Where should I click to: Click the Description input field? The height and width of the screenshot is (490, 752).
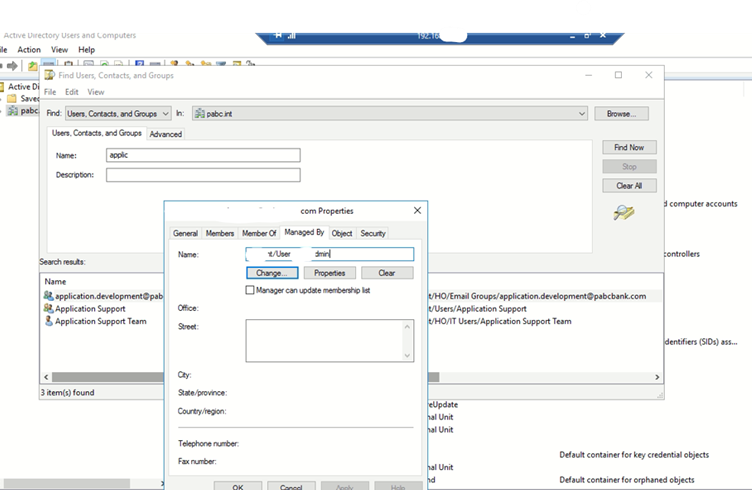[x=203, y=175]
